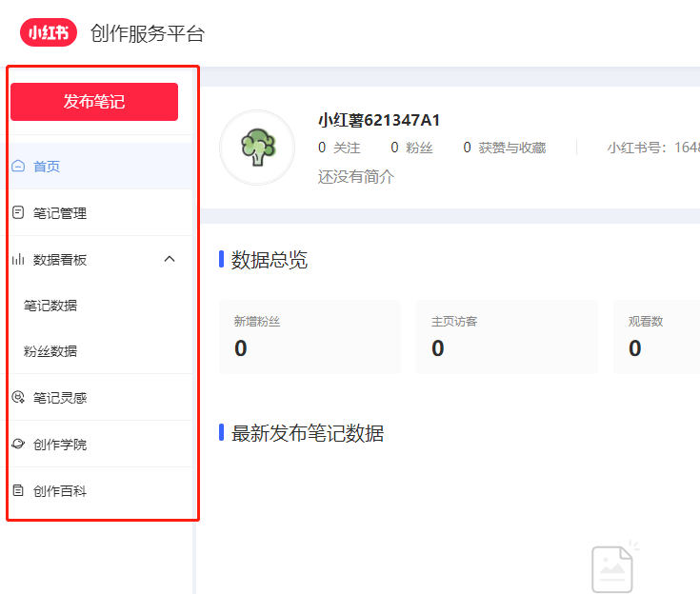
Task: Click the 小红书 red logo
Action: coord(49,33)
